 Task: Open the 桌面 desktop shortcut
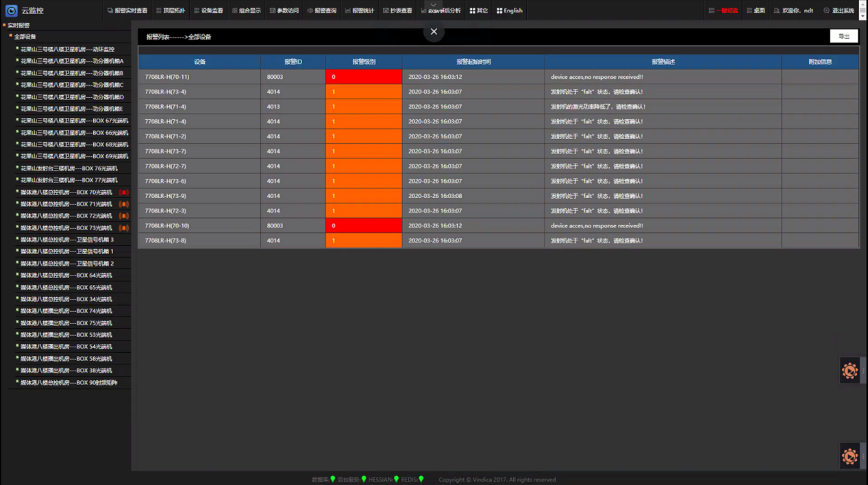[756, 11]
